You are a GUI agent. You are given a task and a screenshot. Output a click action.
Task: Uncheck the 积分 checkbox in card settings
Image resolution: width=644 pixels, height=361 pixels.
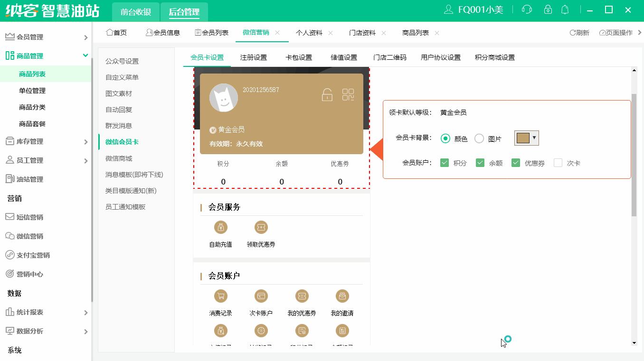coord(445,162)
